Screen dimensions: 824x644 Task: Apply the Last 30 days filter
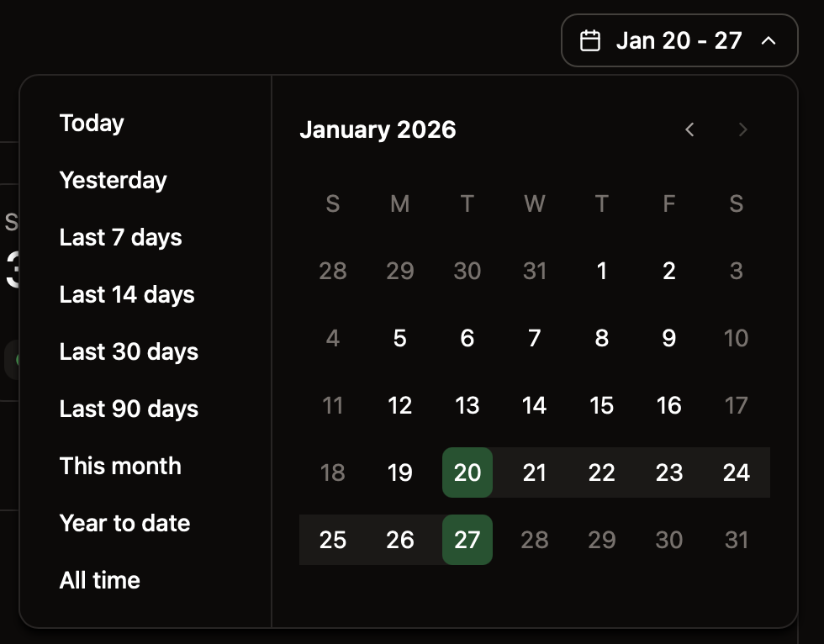pyautogui.click(x=129, y=351)
